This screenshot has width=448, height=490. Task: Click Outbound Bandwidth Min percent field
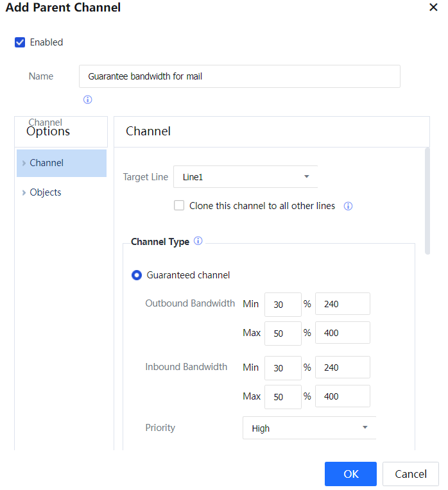point(282,305)
